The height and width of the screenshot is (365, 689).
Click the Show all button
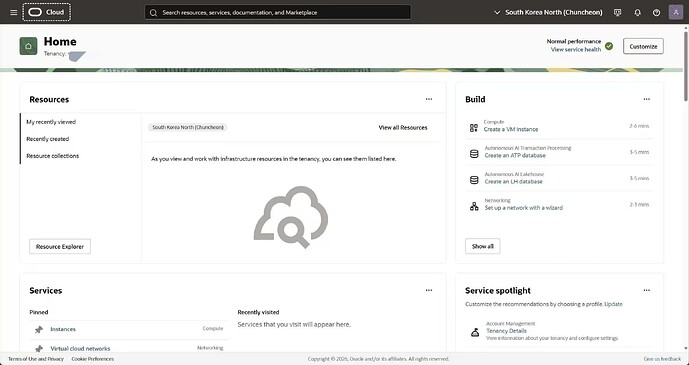tap(482, 246)
